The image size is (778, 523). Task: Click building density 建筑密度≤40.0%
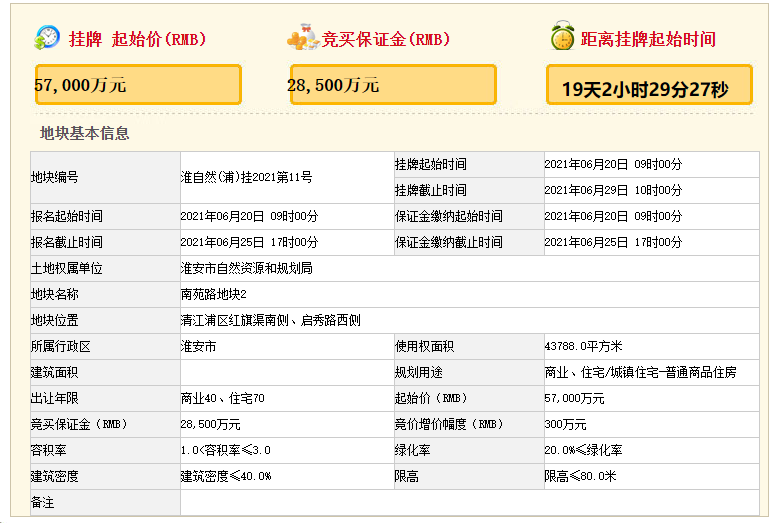226,476
